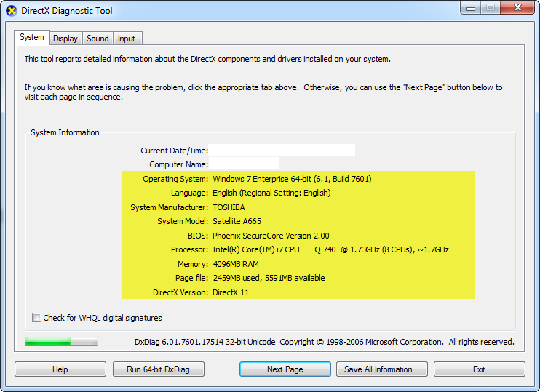Click Run 64-bit DxDiag button
Viewport: 540px width, 392px height.
[x=159, y=369]
